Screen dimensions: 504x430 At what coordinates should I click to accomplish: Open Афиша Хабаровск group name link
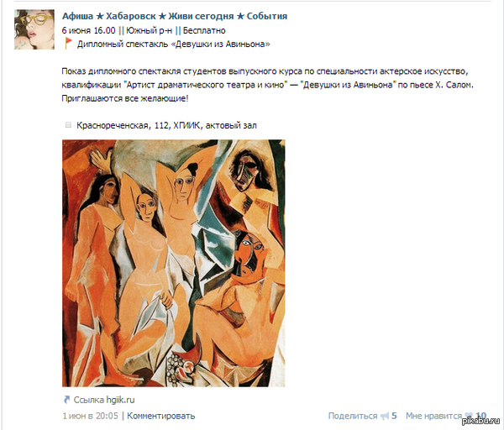175,16
